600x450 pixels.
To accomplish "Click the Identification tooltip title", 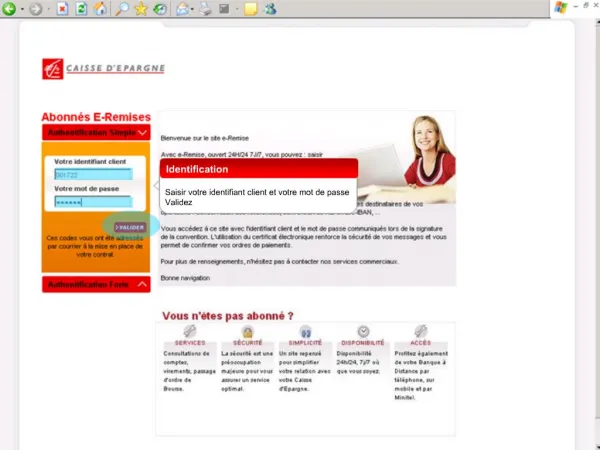I will [x=197, y=170].
